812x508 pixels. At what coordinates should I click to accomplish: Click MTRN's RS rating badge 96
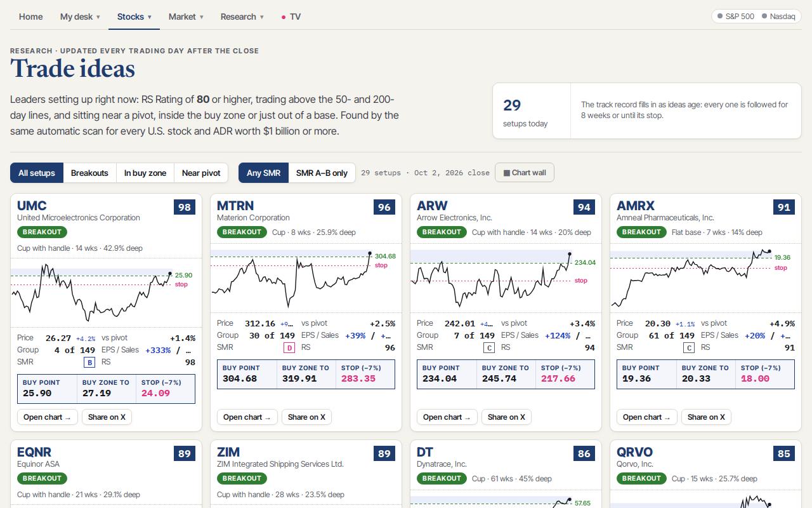384,207
